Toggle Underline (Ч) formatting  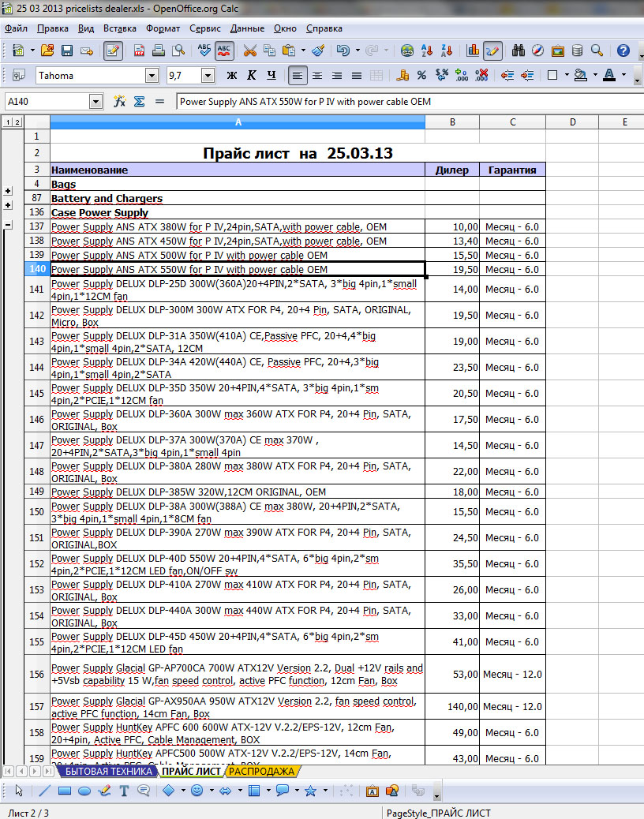271,76
